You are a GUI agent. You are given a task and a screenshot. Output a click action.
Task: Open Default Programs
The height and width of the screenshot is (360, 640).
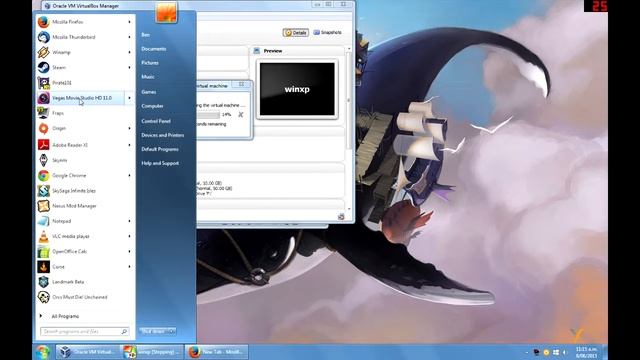point(160,149)
